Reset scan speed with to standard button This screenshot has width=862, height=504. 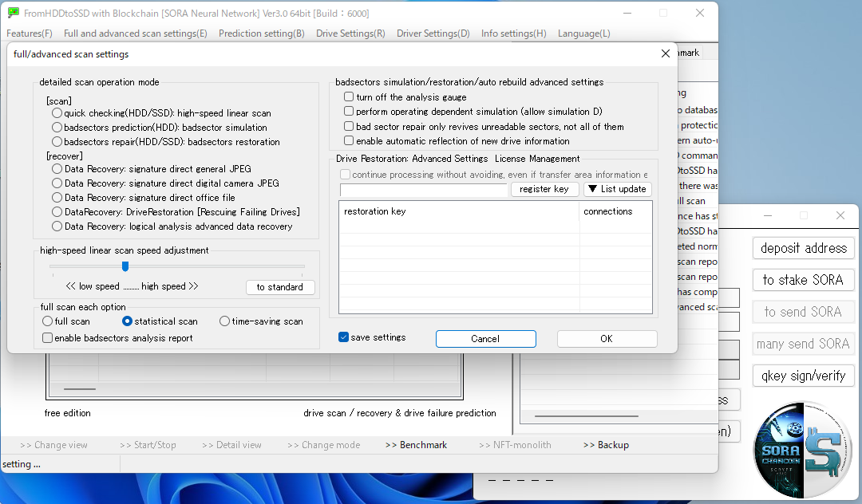(280, 287)
